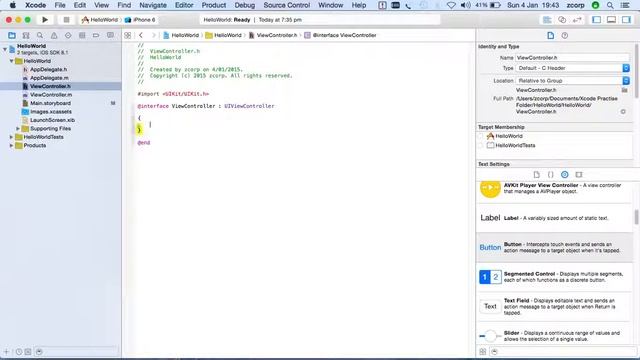Select iPhone 6 run destination
The height and width of the screenshot is (360, 640).
point(140,20)
